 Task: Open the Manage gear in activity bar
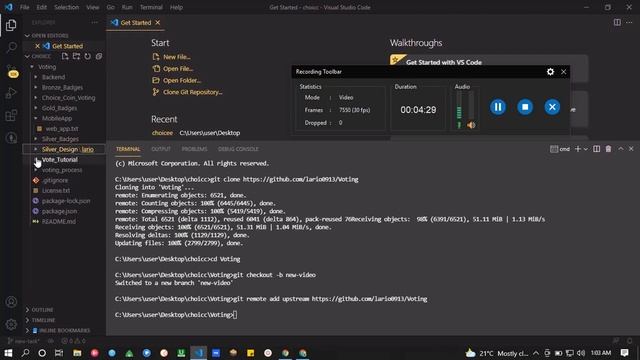[11, 324]
